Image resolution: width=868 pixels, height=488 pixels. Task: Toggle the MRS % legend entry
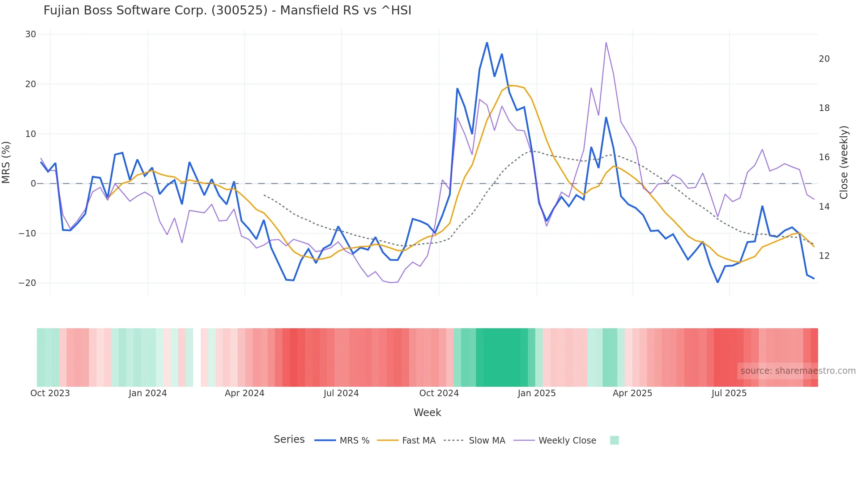(342, 440)
